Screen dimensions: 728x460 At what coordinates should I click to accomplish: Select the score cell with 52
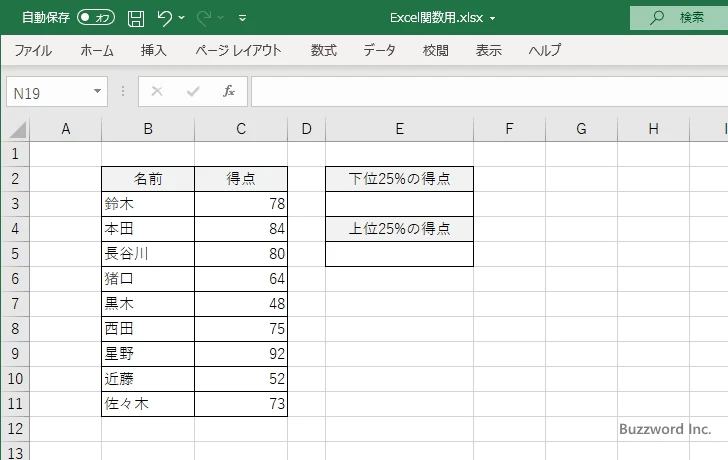(241, 379)
